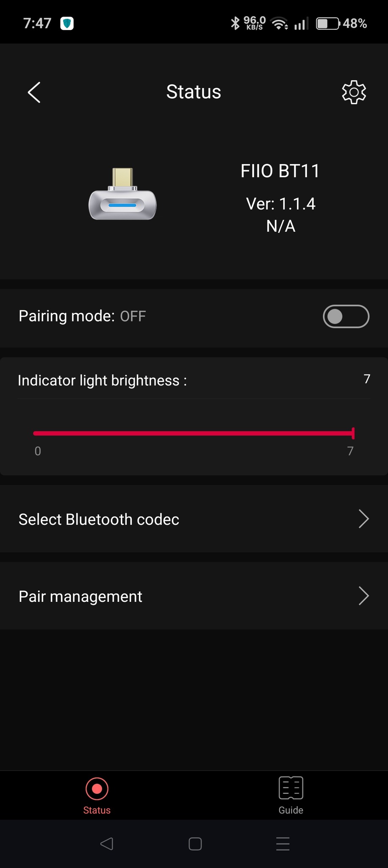Open Select Bluetooth codec option
The height and width of the screenshot is (868, 388).
click(x=99, y=519)
